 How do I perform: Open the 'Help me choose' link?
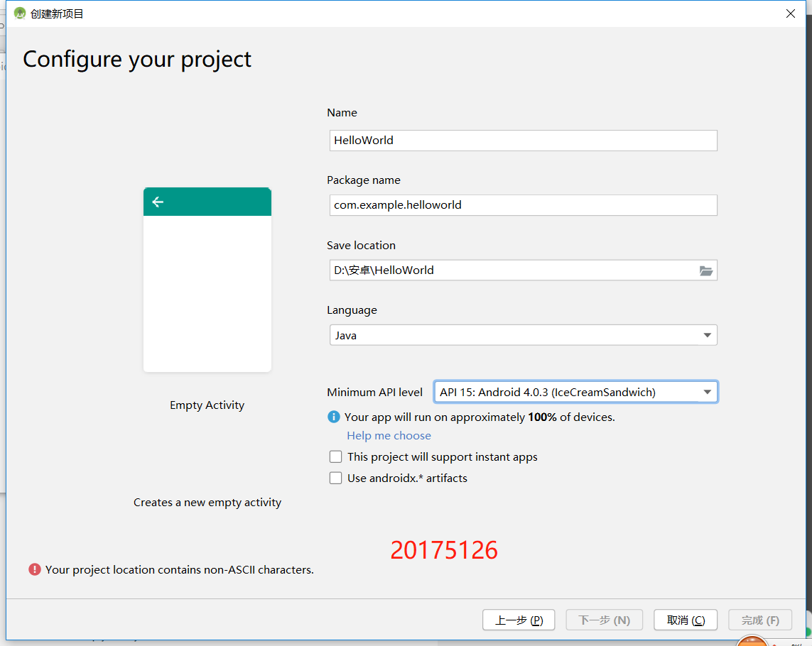389,435
